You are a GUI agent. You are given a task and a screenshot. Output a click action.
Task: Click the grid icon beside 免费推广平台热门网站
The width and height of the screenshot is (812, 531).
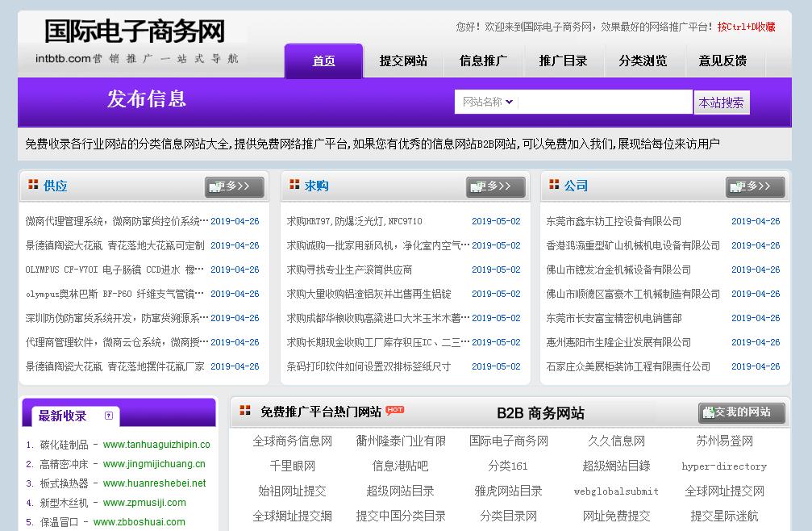(245, 411)
